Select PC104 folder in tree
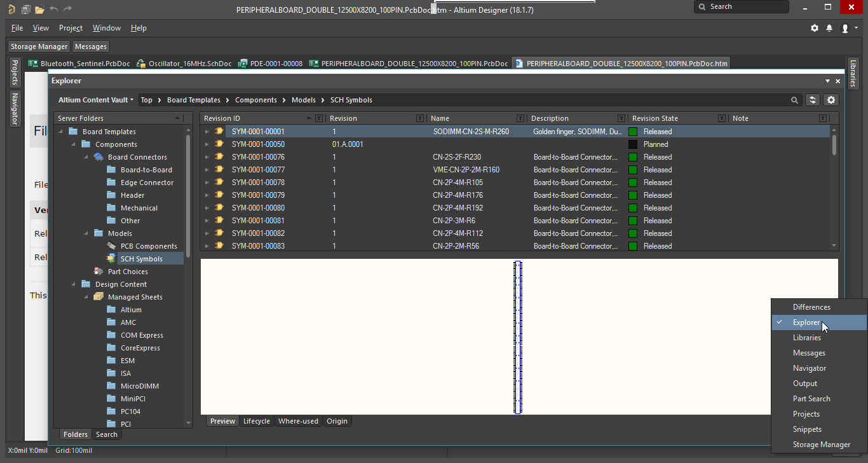Image resolution: width=868 pixels, height=463 pixels. click(x=130, y=411)
